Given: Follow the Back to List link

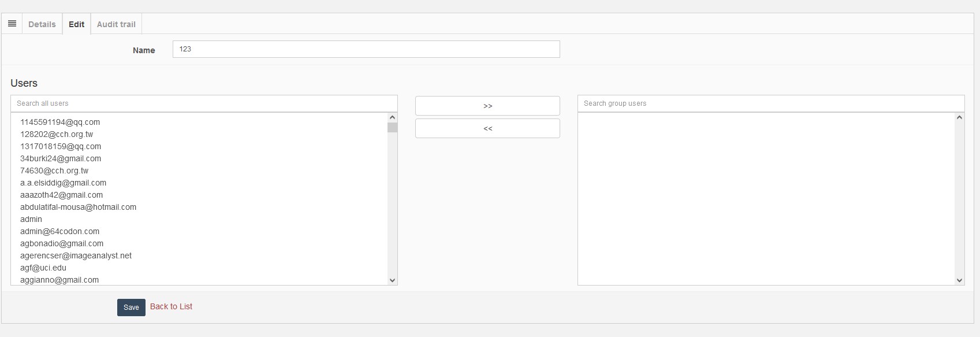Looking at the screenshot, I should pos(171,306).
